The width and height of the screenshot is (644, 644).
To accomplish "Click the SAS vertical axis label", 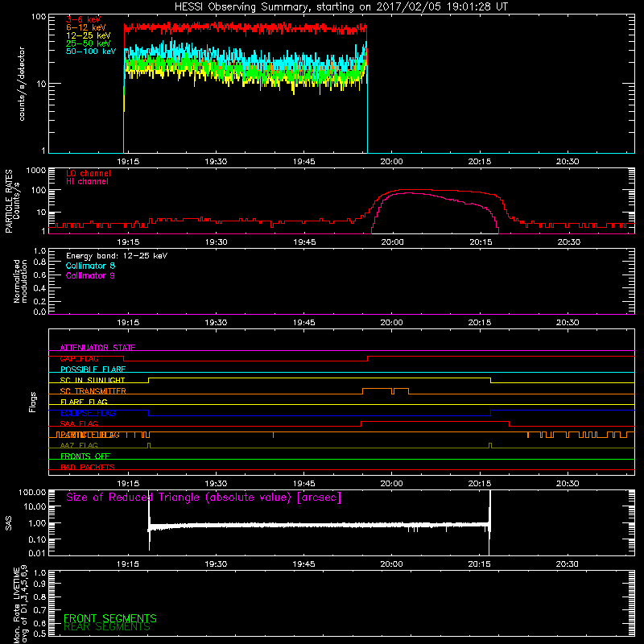I will point(8,523).
